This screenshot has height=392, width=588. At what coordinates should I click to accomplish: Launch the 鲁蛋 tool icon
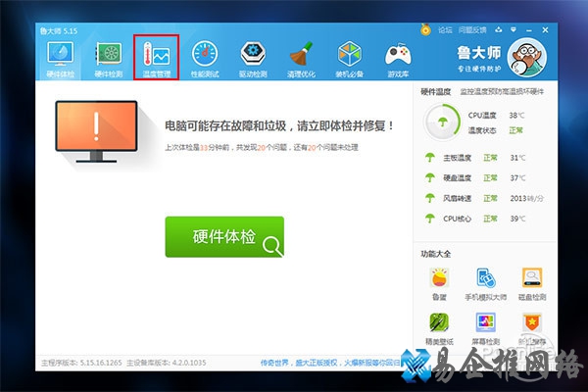pos(437,281)
